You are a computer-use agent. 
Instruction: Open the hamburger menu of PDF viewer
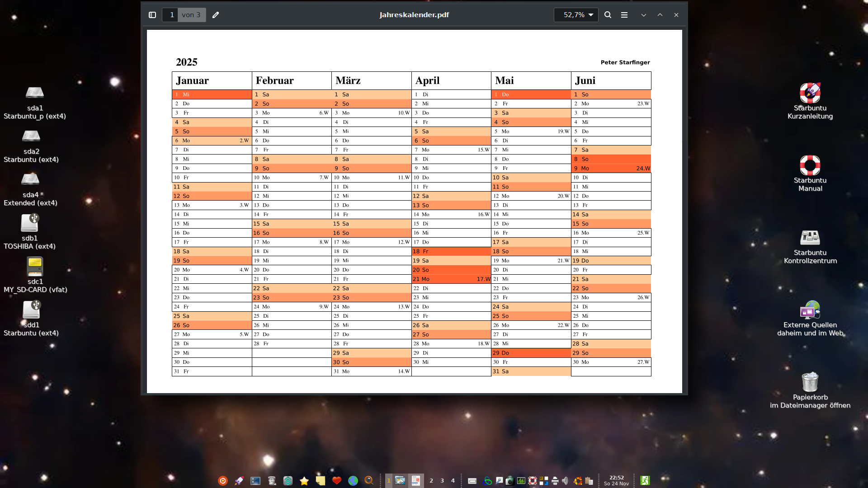[624, 15]
